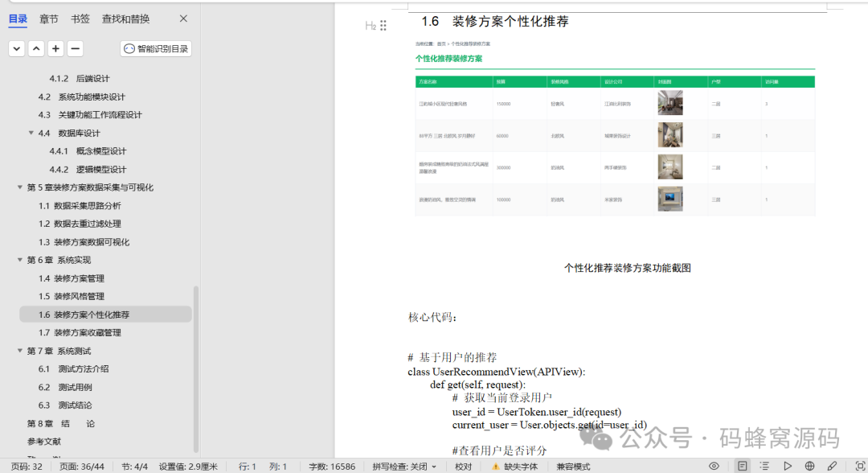
Task: Click code line def get(self, request):
Action: 477,385
